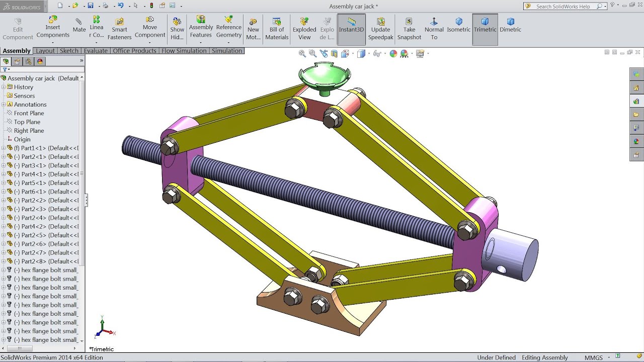Click the Edit Appearance color ball icon

point(393,53)
